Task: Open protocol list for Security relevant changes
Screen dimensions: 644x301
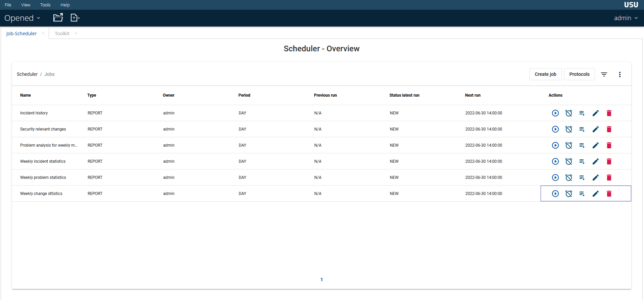Action: (582, 129)
